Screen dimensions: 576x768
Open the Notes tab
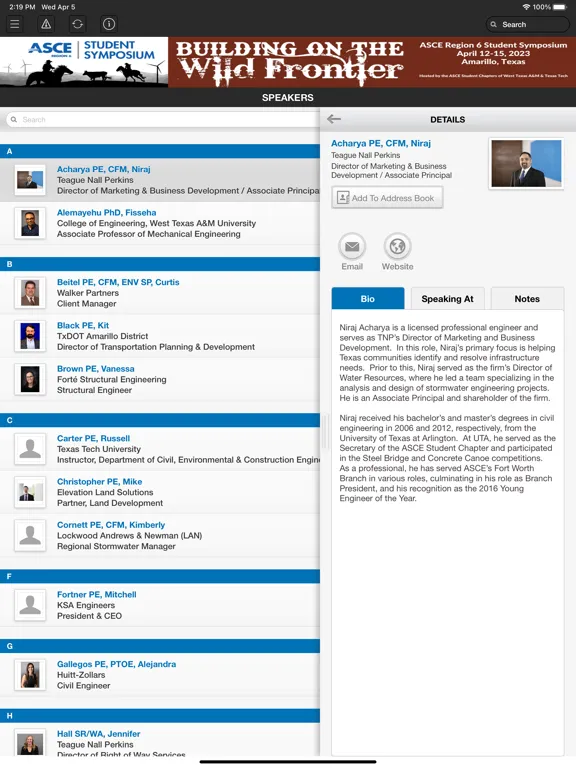[x=527, y=299]
